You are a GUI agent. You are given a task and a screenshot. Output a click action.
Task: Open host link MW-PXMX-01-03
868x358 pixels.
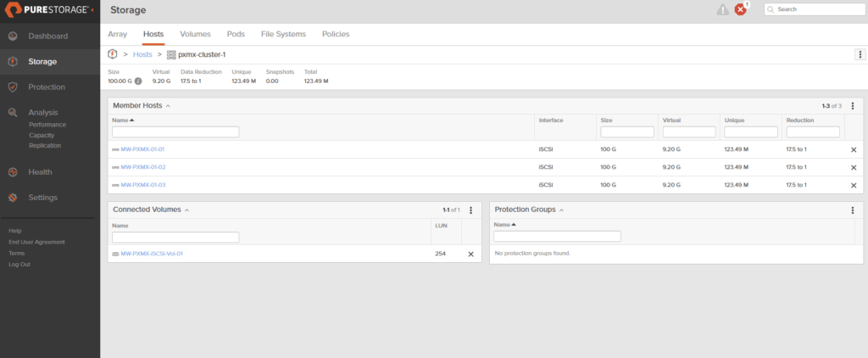point(143,185)
